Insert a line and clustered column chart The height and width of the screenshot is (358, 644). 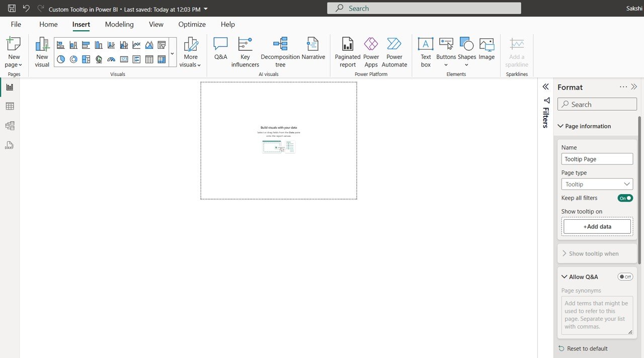point(124,45)
